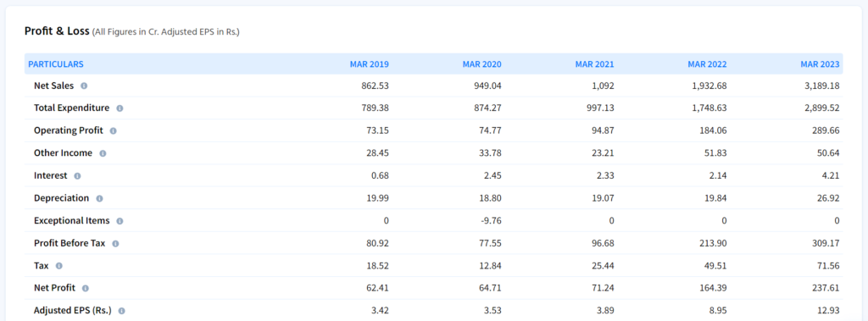Click the Depreciation info icon
The image size is (868, 321).
(x=99, y=198)
